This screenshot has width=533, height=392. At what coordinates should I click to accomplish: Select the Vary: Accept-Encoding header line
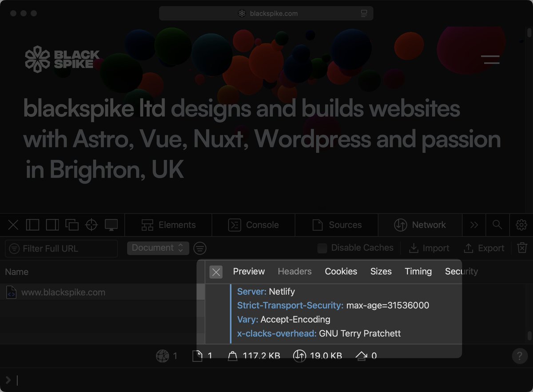pos(284,320)
